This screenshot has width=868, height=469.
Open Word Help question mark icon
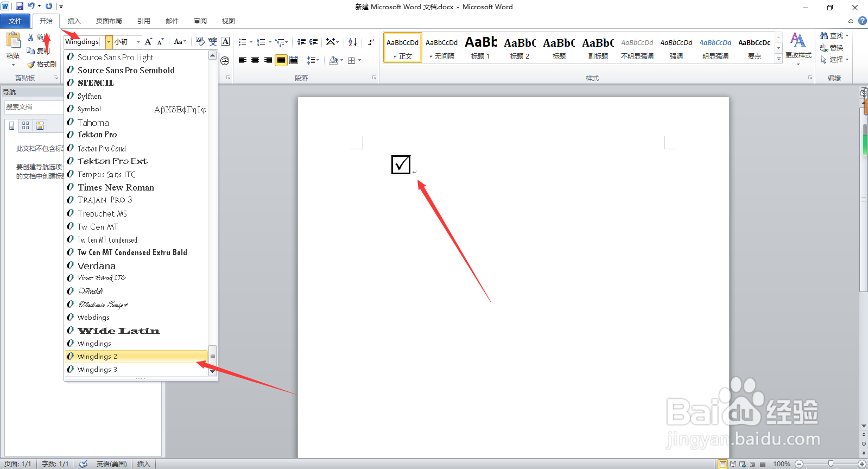862,21
